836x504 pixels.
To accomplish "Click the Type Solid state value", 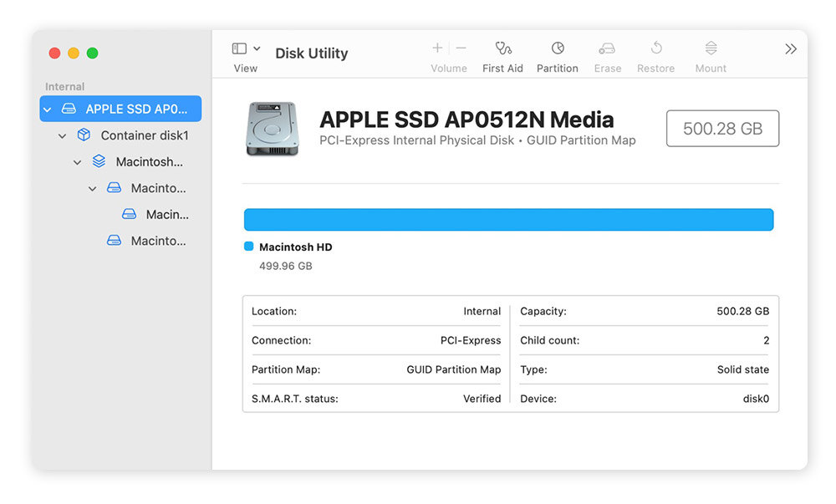I will (x=742, y=369).
